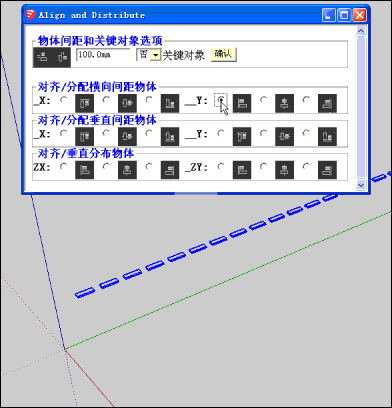Select left-align radio in 垂直分布 ZX group
Viewport: 392px width, 408px height.
click(64, 166)
